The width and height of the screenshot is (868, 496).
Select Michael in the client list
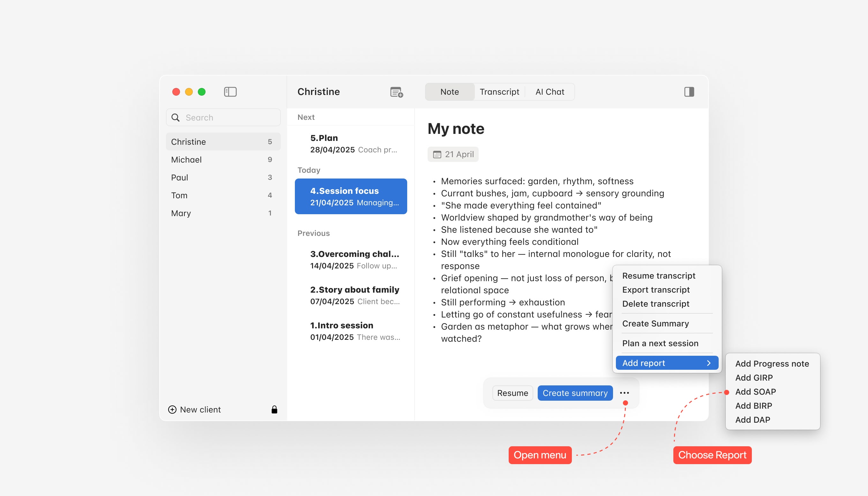point(186,159)
